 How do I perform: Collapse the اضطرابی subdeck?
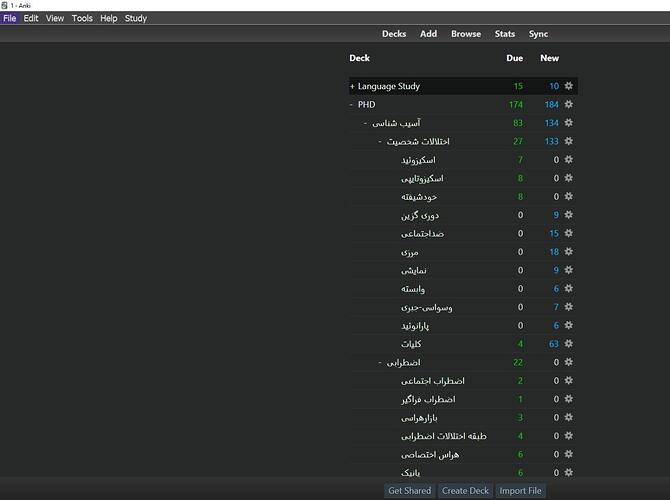pyautogui.click(x=380, y=362)
